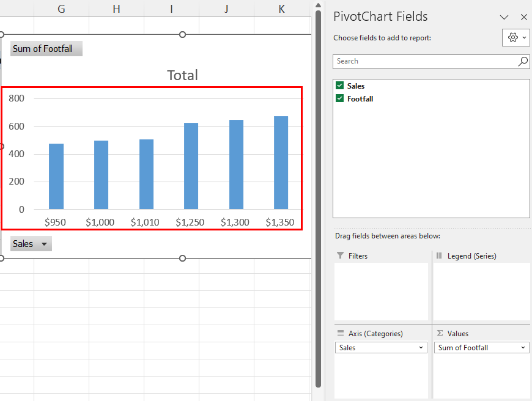Select column H header
Screen dimensions: 532x401
pyautogui.click(x=116, y=9)
